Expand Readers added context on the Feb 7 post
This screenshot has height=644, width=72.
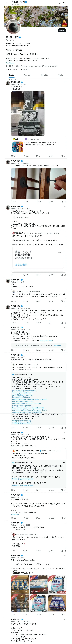(64, 374)
